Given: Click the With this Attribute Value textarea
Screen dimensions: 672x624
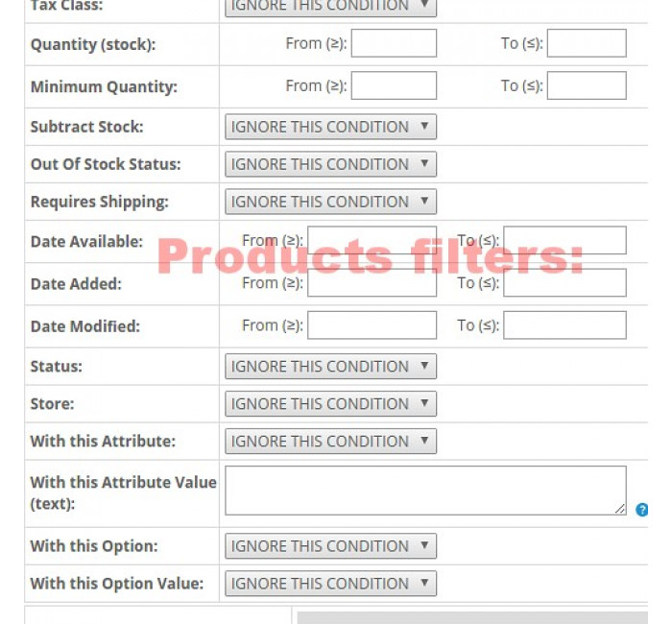Looking at the screenshot, I should (x=425, y=491).
